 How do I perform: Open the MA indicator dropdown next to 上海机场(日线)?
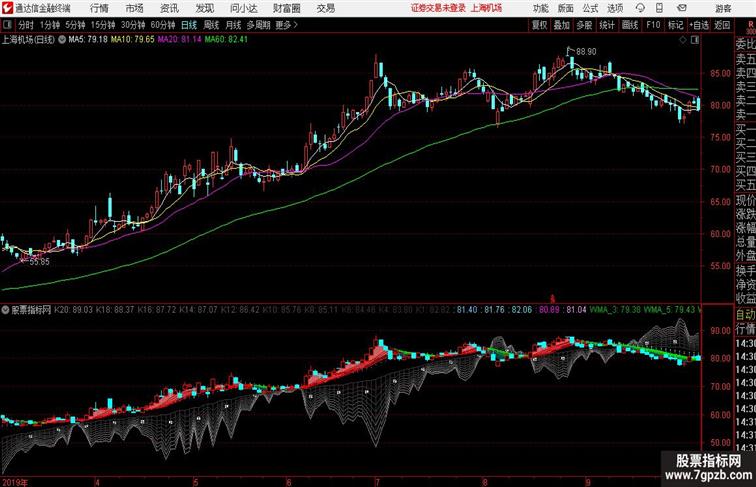(62, 40)
